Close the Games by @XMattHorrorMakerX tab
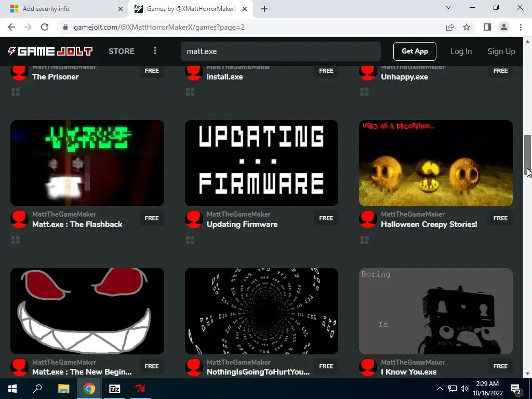The image size is (532, 399). click(x=245, y=9)
